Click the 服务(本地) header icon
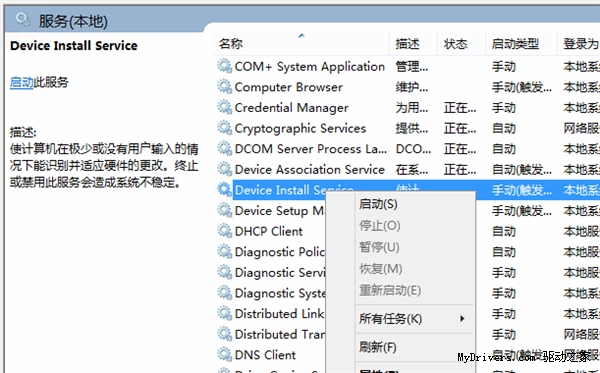Screen dimensions: 600x373 pos(22,19)
